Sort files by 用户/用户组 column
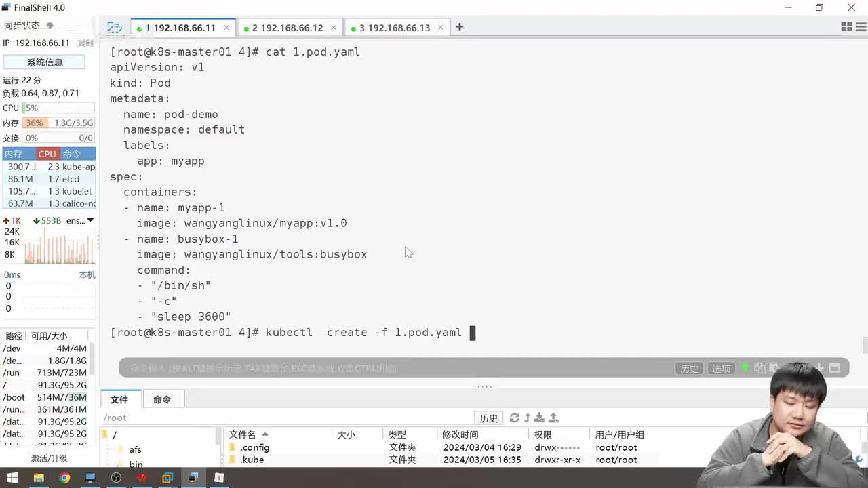Image resolution: width=868 pixels, height=488 pixels. point(620,434)
